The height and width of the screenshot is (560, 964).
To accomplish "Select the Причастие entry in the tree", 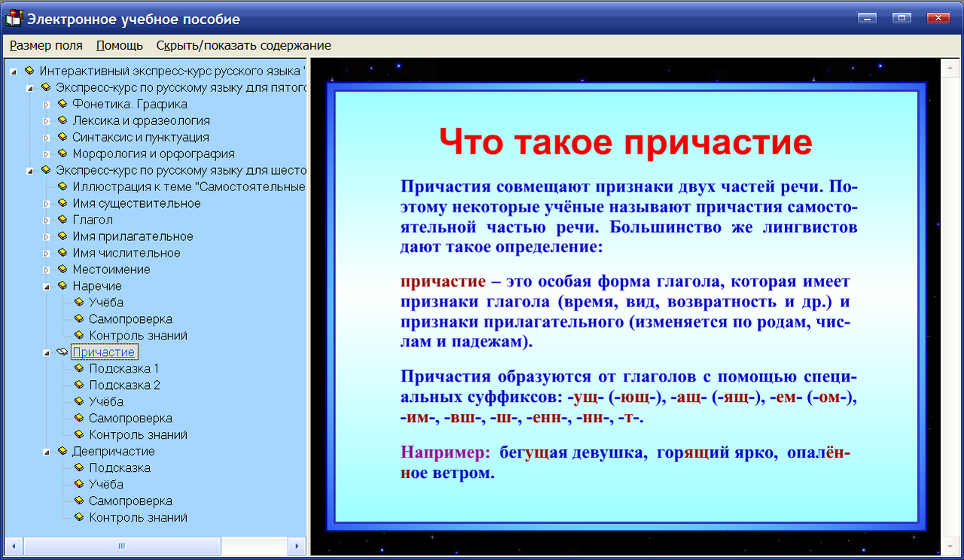I will pyautogui.click(x=104, y=352).
